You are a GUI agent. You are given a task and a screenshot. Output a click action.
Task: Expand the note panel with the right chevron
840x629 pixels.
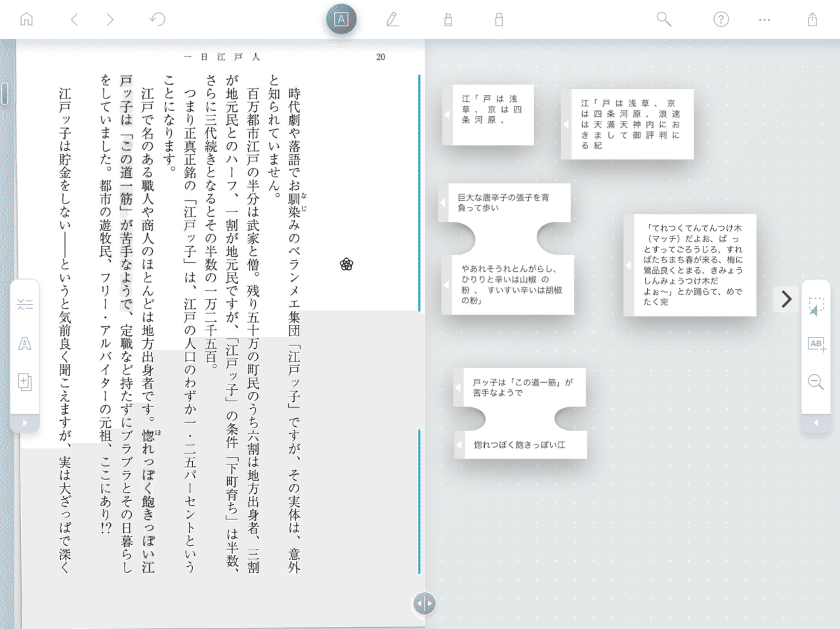[786, 299]
